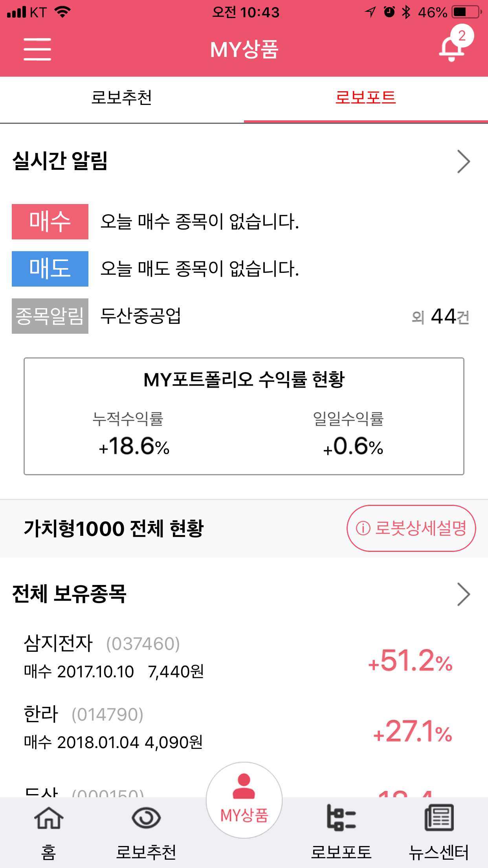Image resolution: width=488 pixels, height=868 pixels.
Task: Tap the home icon in bottom bar
Action: (49, 818)
